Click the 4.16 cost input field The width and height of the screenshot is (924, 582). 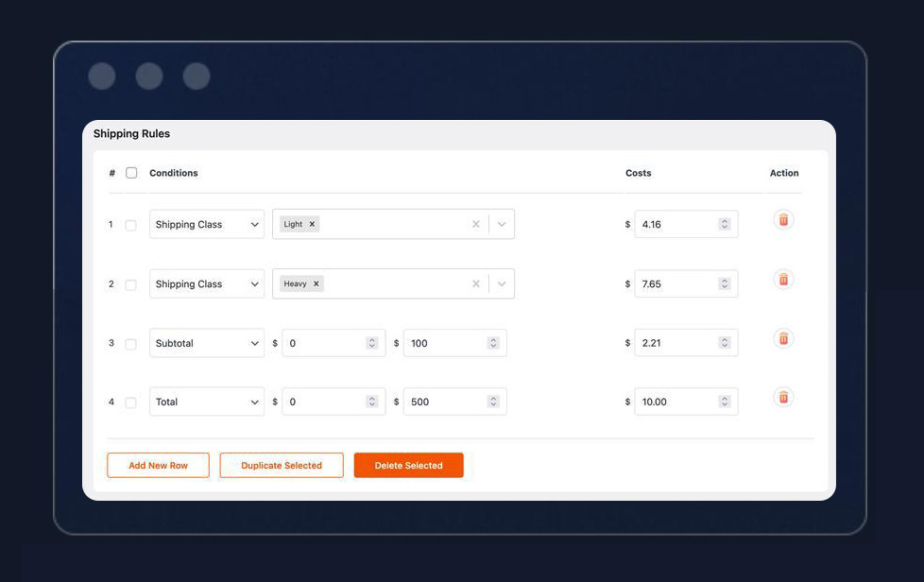coord(676,224)
